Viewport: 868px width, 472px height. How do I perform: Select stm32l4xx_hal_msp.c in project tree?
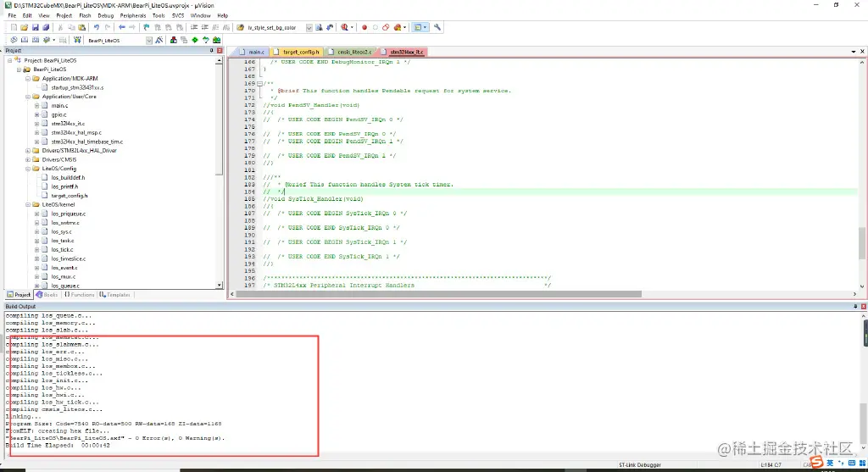click(x=76, y=133)
